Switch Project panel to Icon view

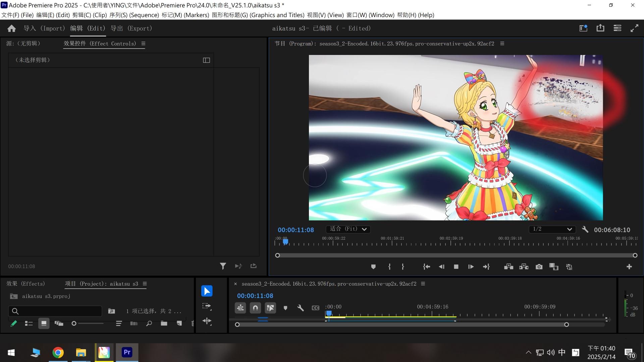point(44,323)
